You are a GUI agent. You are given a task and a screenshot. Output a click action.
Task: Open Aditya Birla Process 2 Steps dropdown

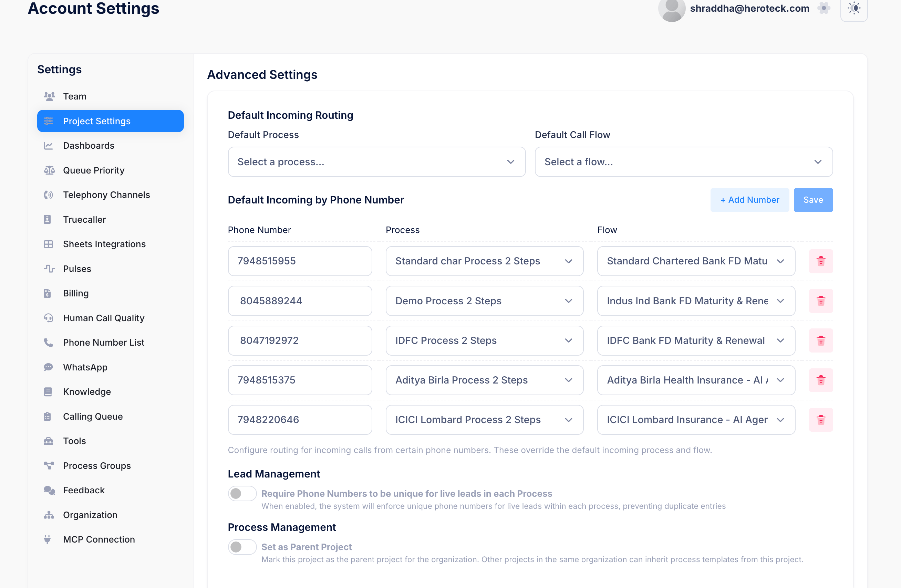[485, 380]
